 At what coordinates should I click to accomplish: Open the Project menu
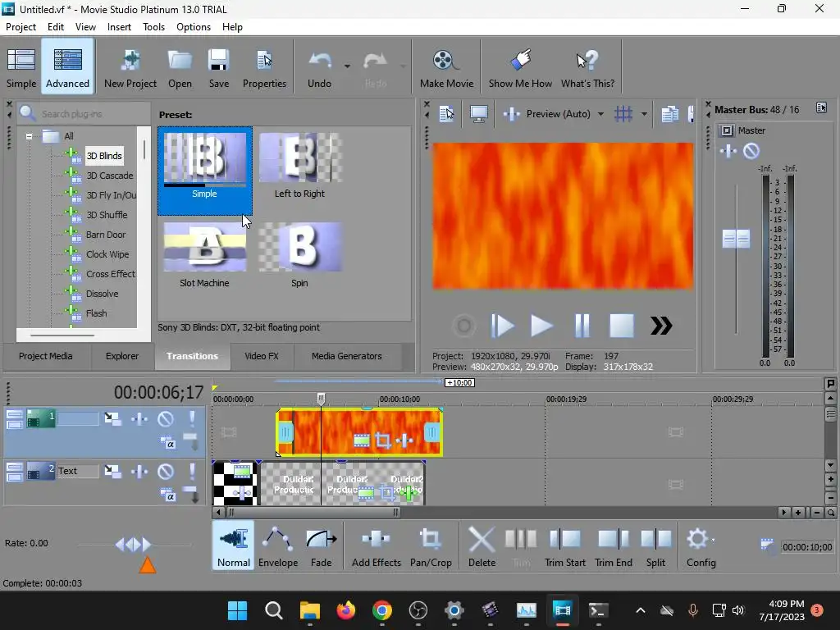click(x=21, y=27)
